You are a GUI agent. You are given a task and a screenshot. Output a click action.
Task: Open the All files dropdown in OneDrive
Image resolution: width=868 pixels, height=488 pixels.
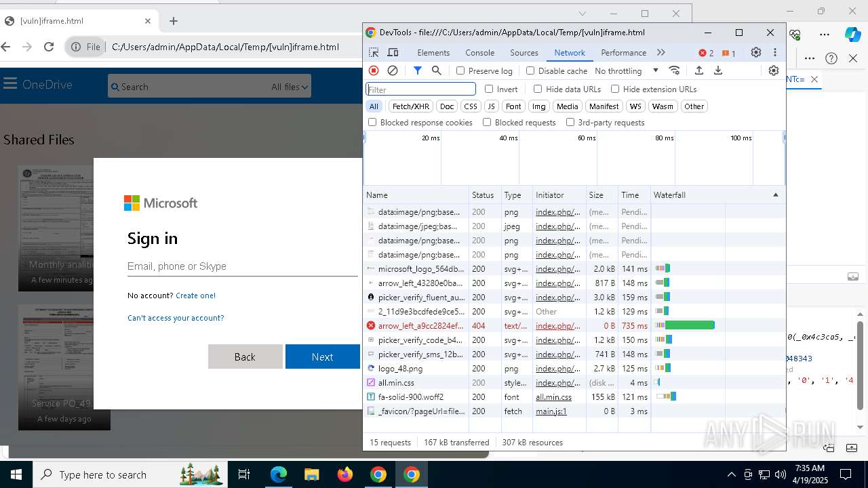point(290,87)
